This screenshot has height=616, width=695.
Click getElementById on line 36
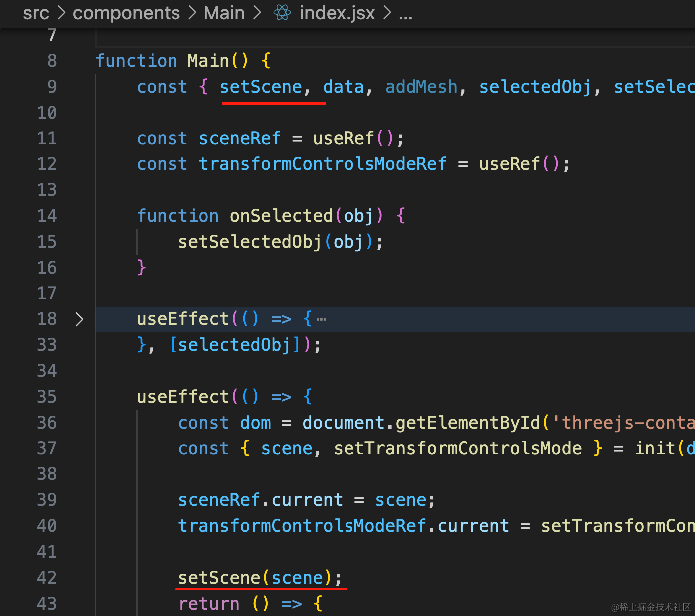tap(468, 423)
